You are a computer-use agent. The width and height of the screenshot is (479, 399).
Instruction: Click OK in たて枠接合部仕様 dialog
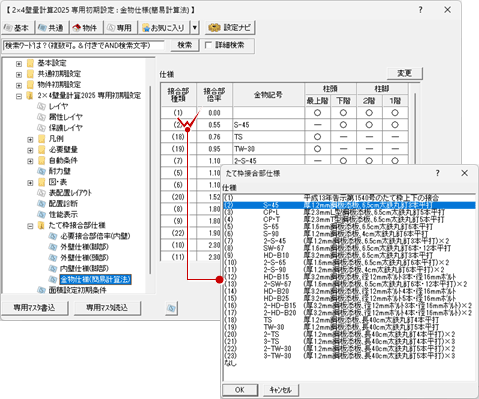[240, 390]
